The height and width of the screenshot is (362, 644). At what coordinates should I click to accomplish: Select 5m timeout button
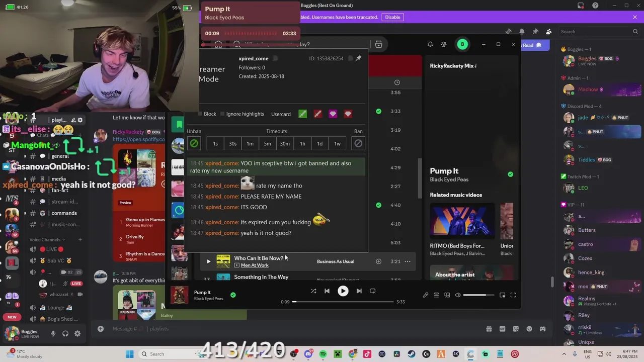coord(267,143)
